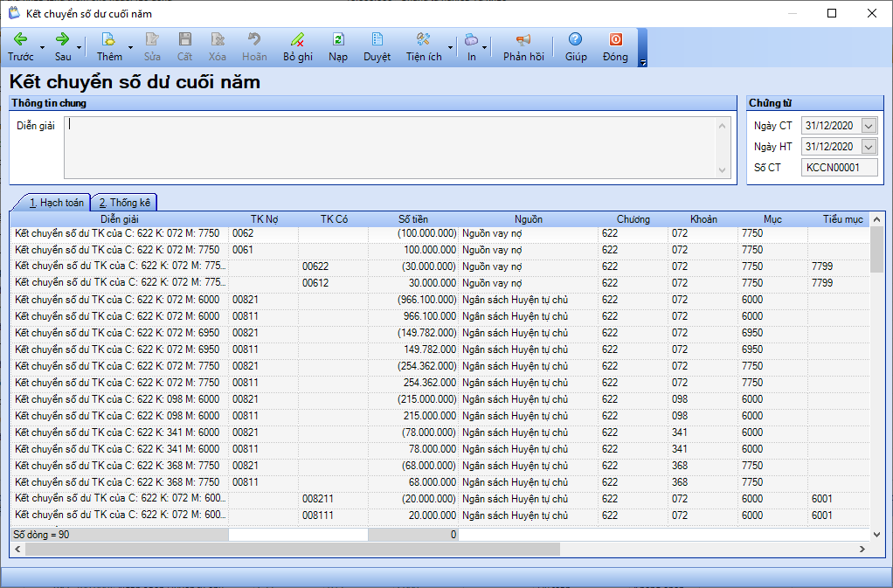Select the Hạch toán tab
This screenshot has height=588, width=893.
click(56, 203)
